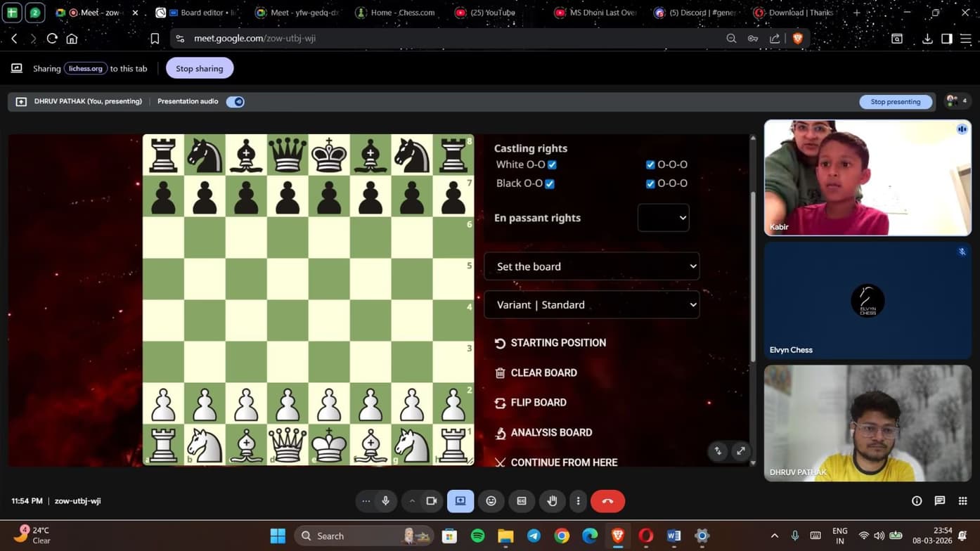Uncheck Black O-O-O castling checkbox
Viewport: 980px width, 551px height.
coord(650,184)
